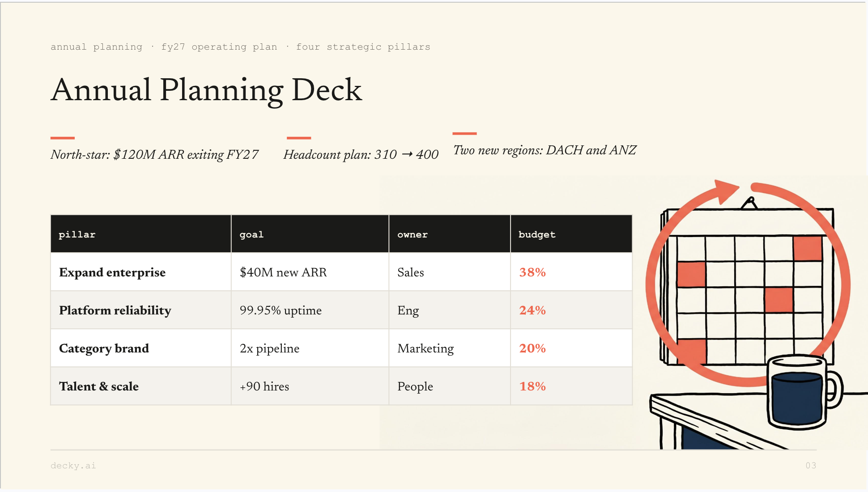The image size is (868, 492).
Task: Select the '20%' budget cell
Action: click(571, 348)
